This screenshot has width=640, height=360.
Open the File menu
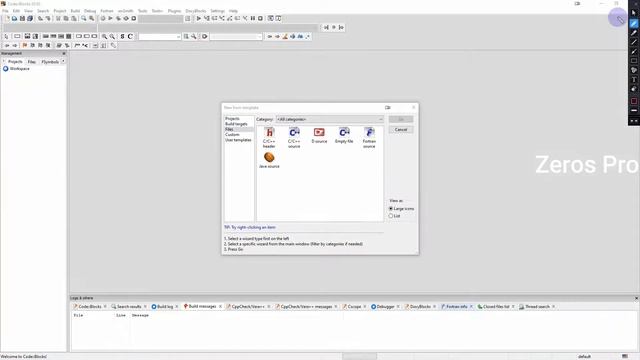(5, 11)
